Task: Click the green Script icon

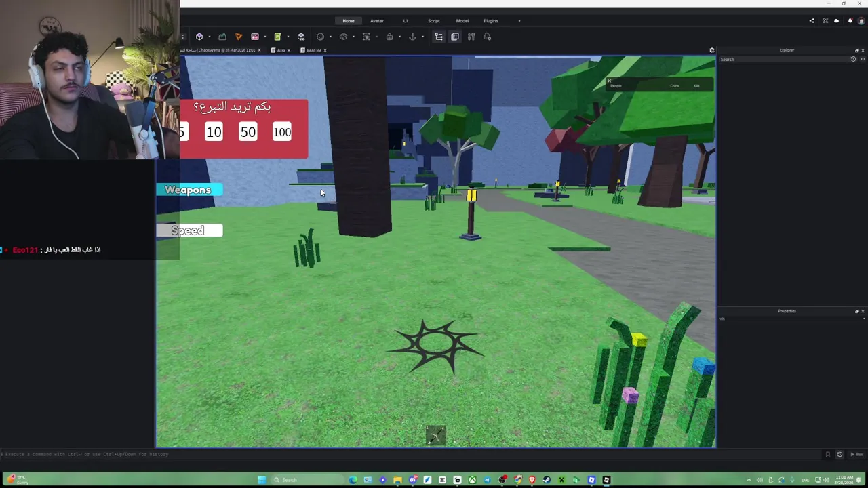Action: pos(277,37)
